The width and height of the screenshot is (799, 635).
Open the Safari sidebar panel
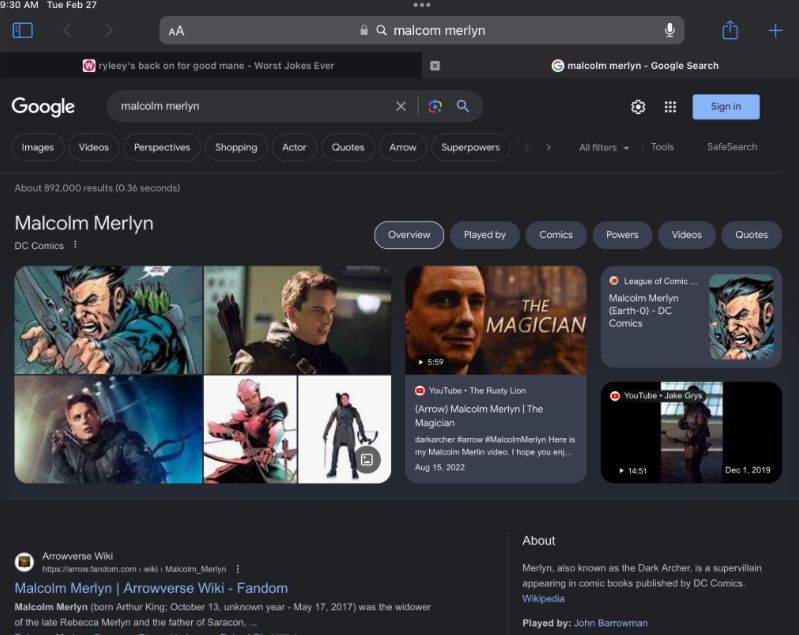click(x=22, y=30)
